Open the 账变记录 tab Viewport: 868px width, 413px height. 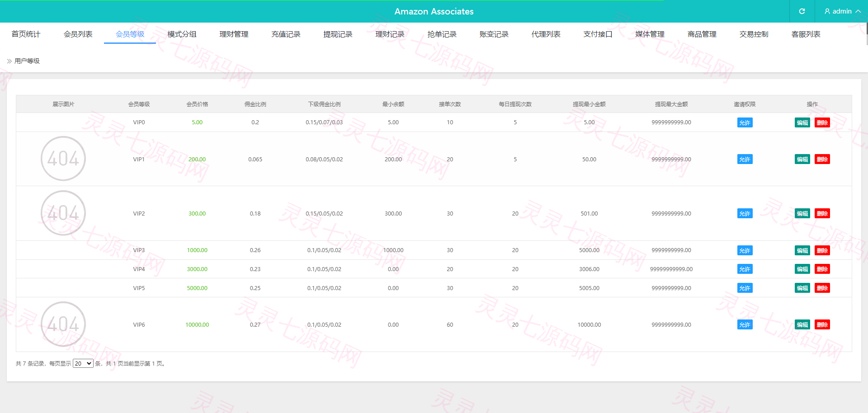click(494, 34)
